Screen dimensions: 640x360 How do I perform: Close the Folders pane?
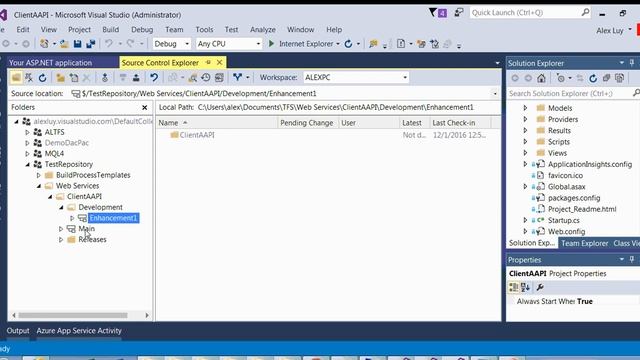144,107
